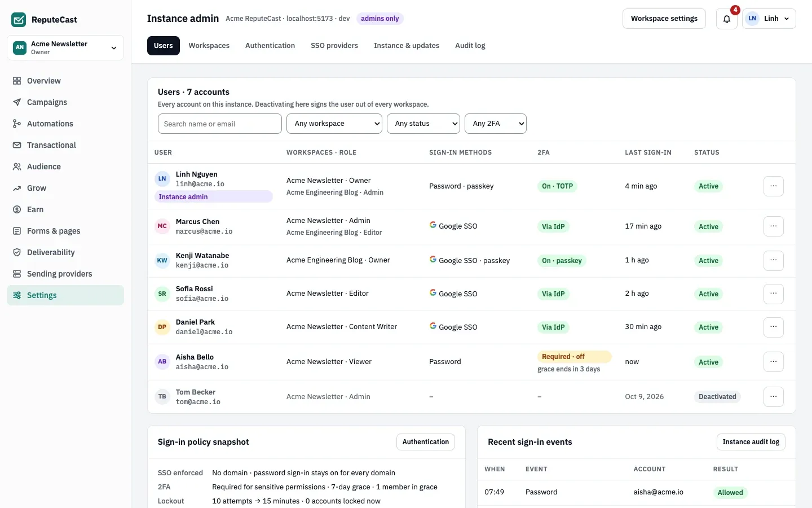Click the Required · off 2FA badge

click(x=575, y=357)
